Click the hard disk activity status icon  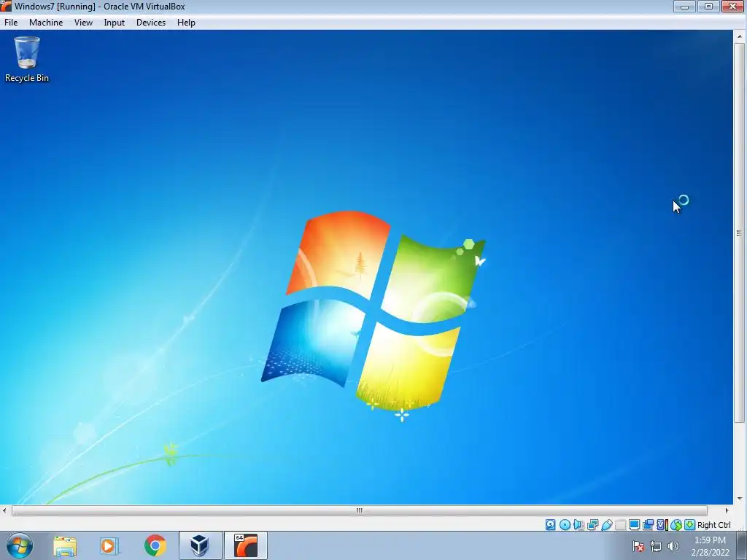[x=550, y=525]
